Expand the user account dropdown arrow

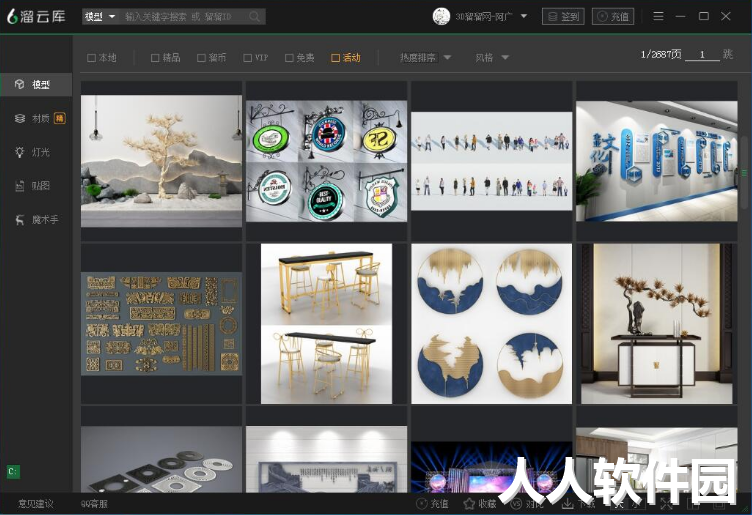(x=524, y=16)
